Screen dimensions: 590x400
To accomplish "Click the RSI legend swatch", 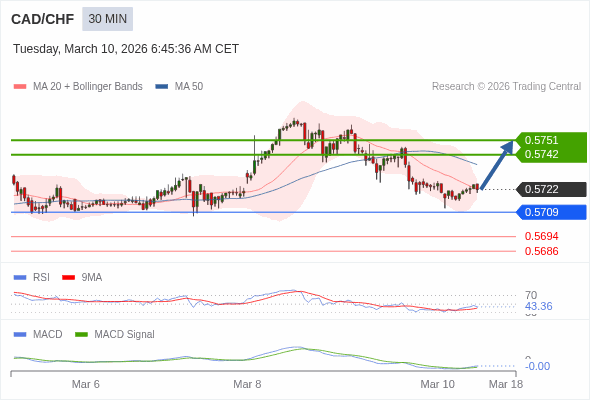I will (20, 278).
